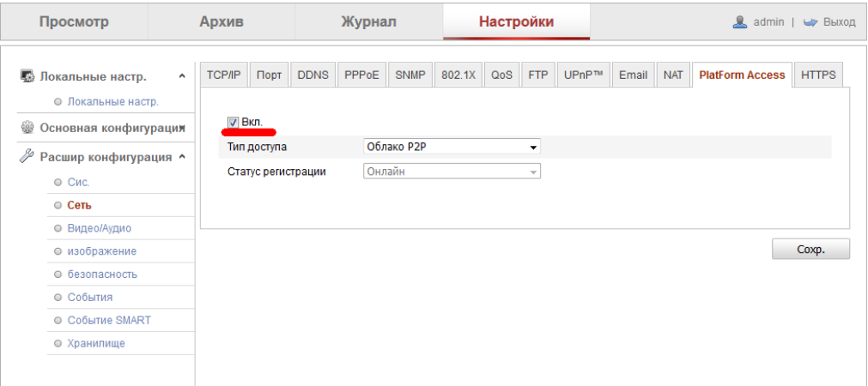Switch to the Архив tab
The height and width of the screenshot is (386, 868).
click(x=222, y=21)
